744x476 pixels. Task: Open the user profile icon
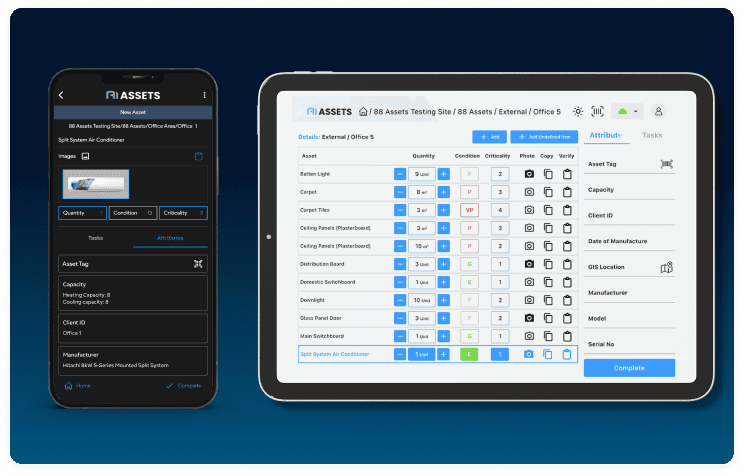coord(659,111)
